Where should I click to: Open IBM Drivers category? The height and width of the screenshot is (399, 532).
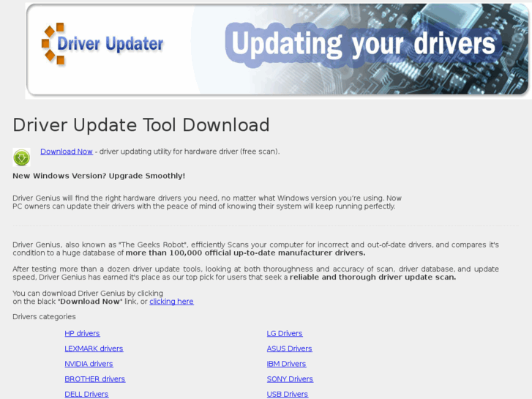pos(286,364)
